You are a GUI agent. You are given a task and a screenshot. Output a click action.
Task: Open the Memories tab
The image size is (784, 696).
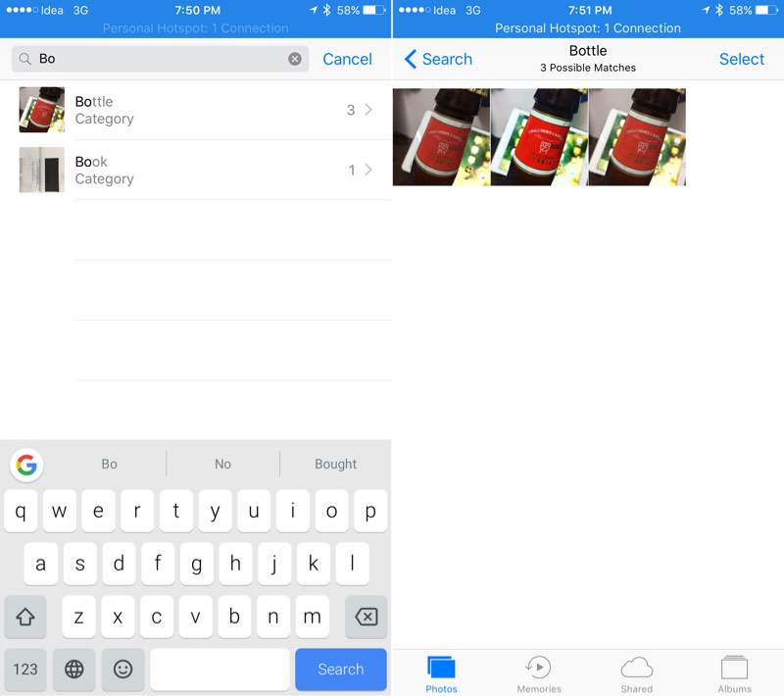pyautogui.click(x=538, y=673)
